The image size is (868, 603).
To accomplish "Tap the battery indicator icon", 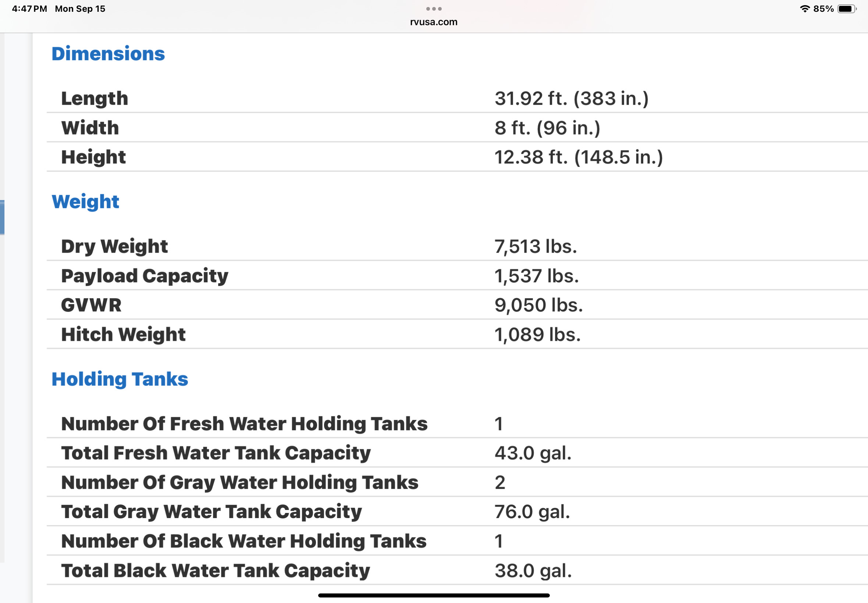I will pos(847,9).
